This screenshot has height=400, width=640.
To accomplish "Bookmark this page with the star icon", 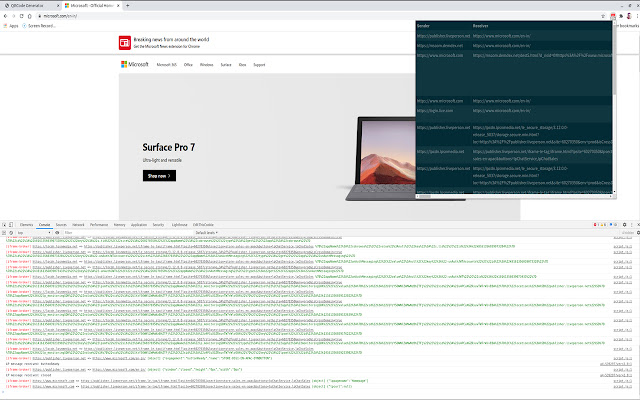I will pyautogui.click(x=603, y=16).
